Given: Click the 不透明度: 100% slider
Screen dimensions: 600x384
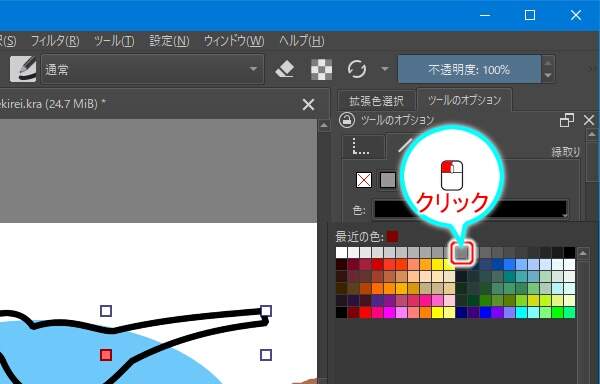Looking at the screenshot, I should pos(469,69).
